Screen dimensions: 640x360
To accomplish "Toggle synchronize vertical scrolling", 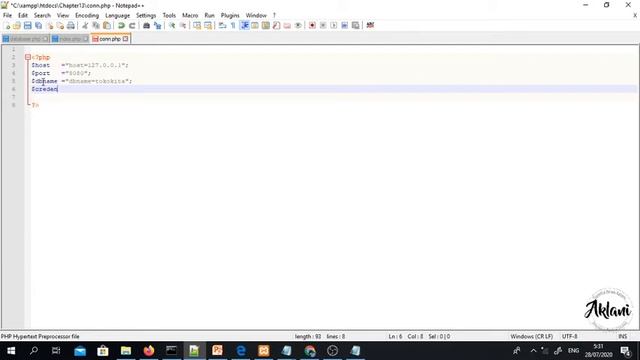I will [x=197, y=26].
